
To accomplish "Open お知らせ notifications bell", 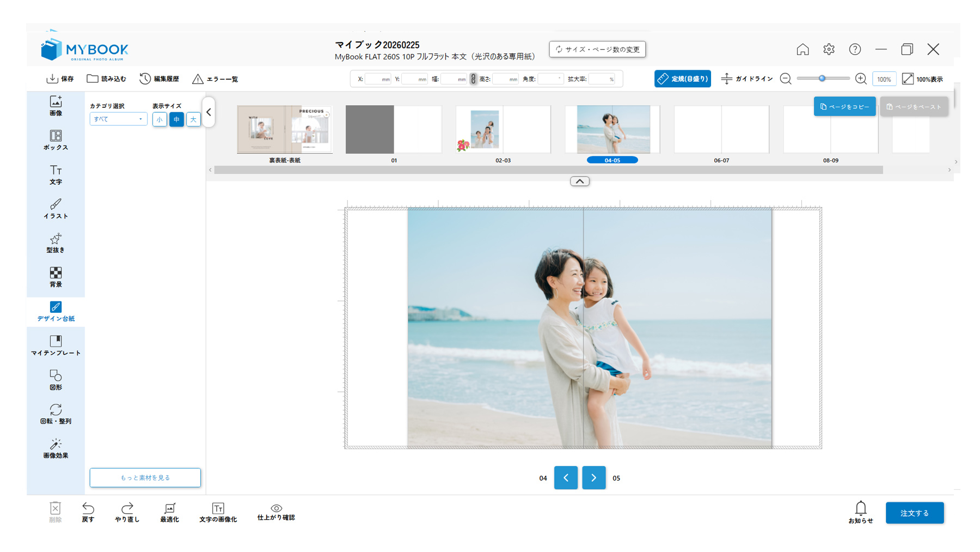I will (x=860, y=512).
